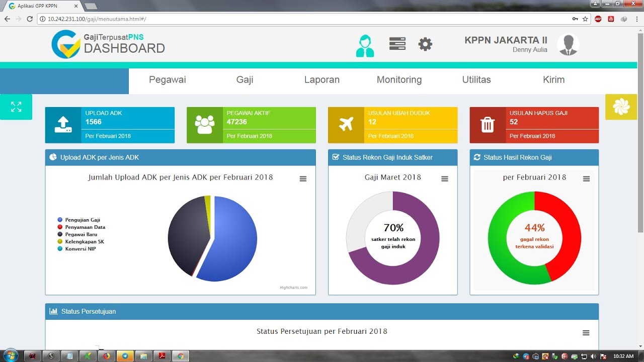Open the Adblock Plus extension
This screenshot has width=644, height=362.
pos(598,19)
